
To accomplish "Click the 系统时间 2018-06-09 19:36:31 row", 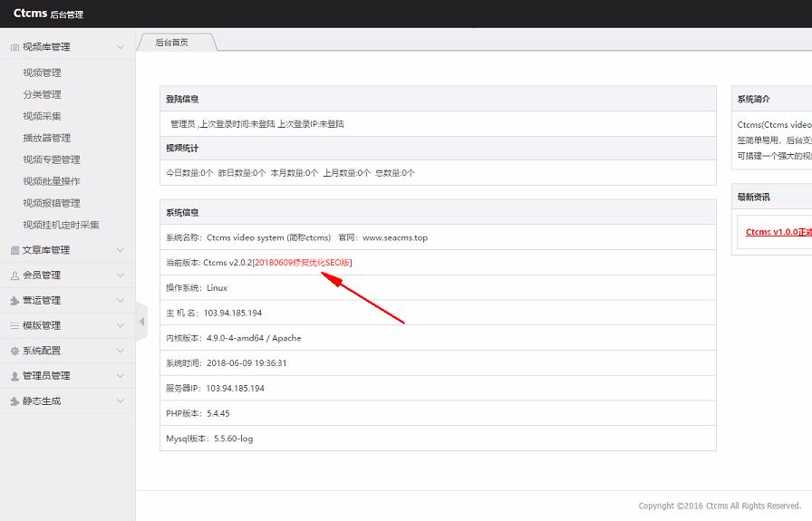I will [438, 363].
